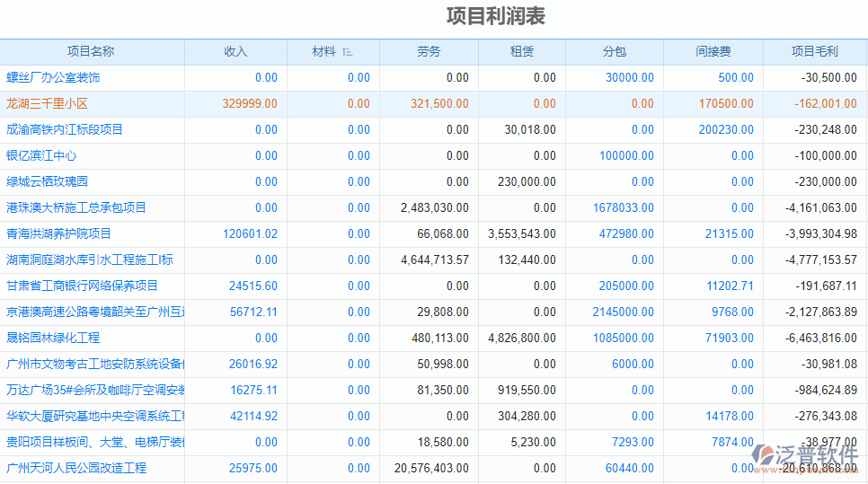The image size is (868, 484).
Task: Click subcontract value 2145000.00
Action: coord(623,312)
